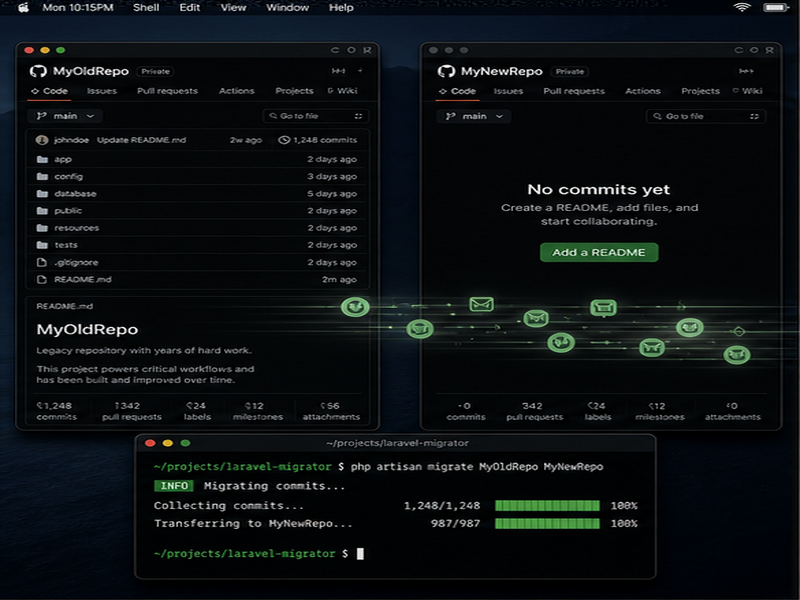Switch to Issues tab in MyNewRepo
Image resolution: width=800 pixels, height=600 pixels.
(x=508, y=91)
